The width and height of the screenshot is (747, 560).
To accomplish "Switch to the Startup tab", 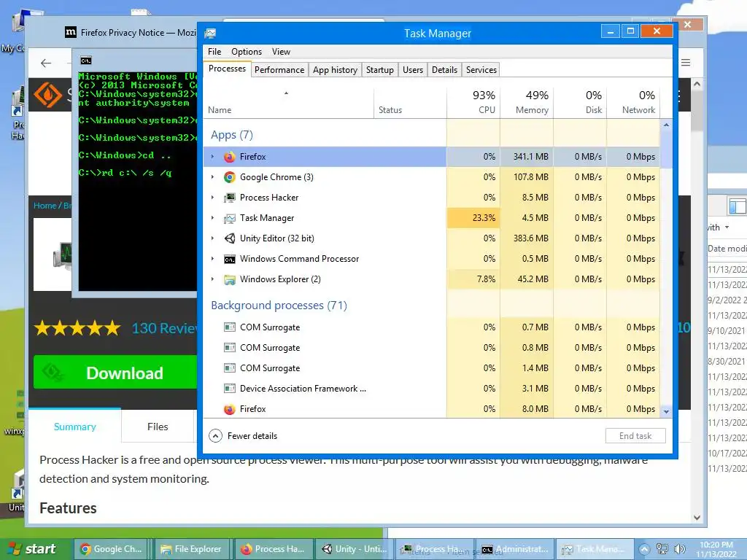I will [x=379, y=70].
